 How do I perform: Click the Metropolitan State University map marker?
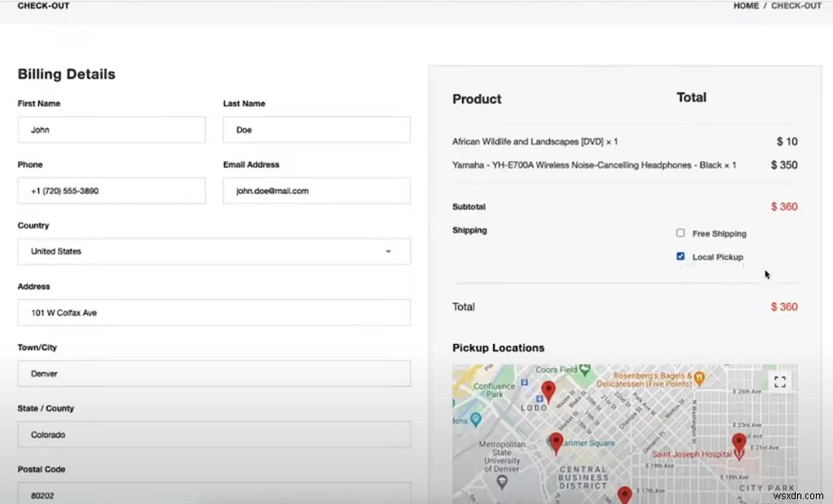(502, 481)
